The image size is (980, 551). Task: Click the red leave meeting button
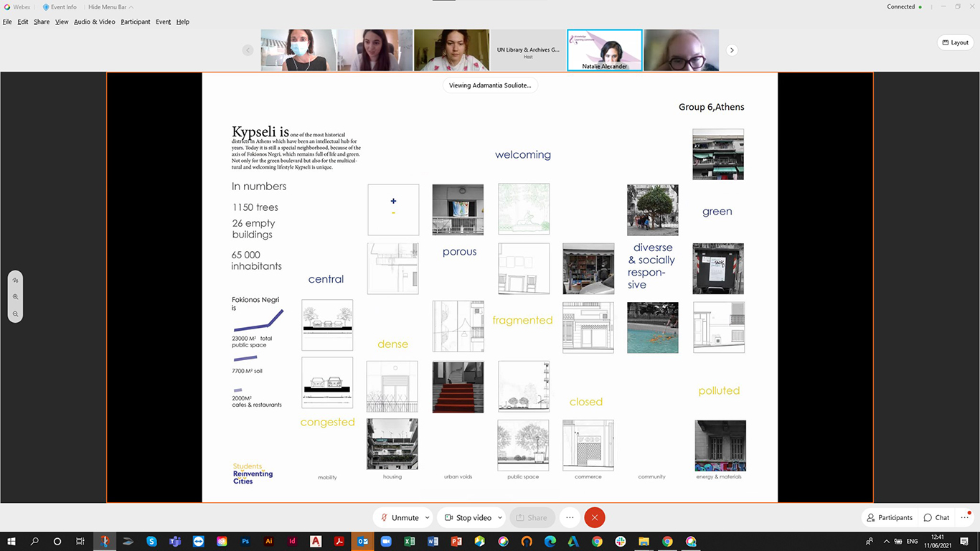(594, 517)
